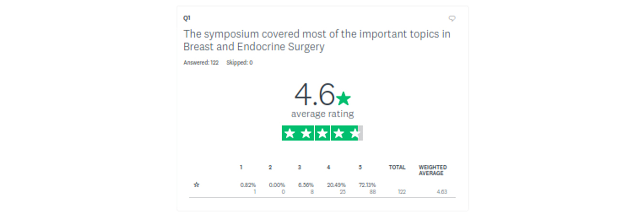
Task: Click the 72.13% five-star percentage
Action: [367, 185]
